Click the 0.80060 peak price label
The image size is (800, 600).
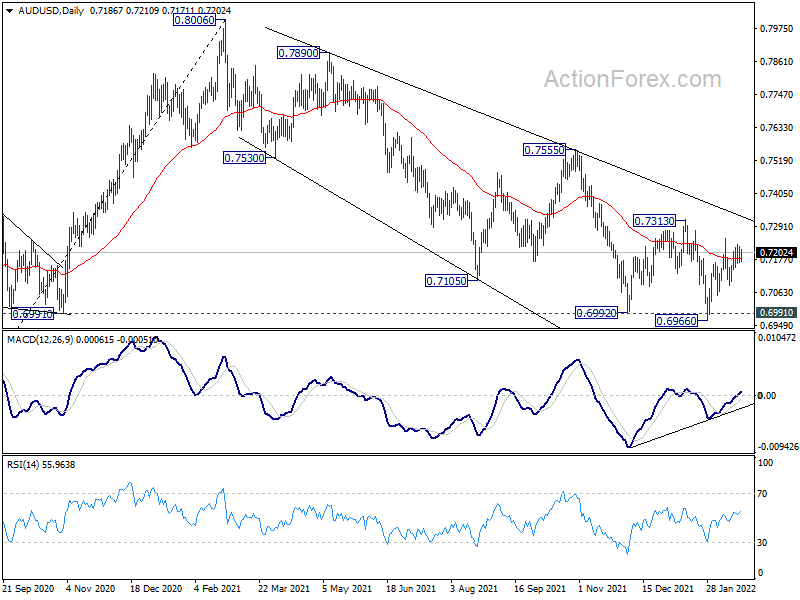click(194, 20)
